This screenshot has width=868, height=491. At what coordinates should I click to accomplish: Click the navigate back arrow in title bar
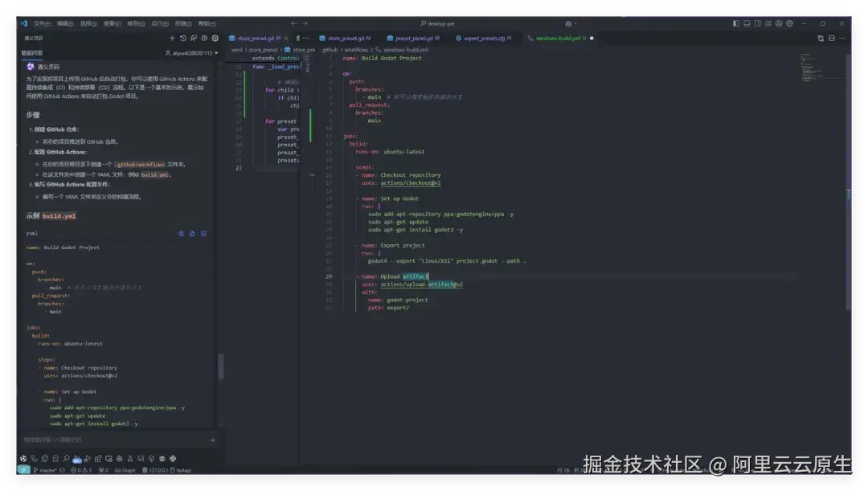coord(293,24)
